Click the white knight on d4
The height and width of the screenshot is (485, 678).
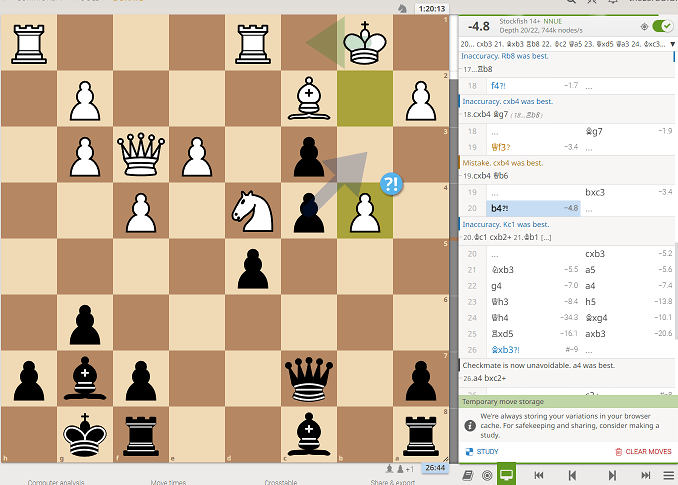253,211
